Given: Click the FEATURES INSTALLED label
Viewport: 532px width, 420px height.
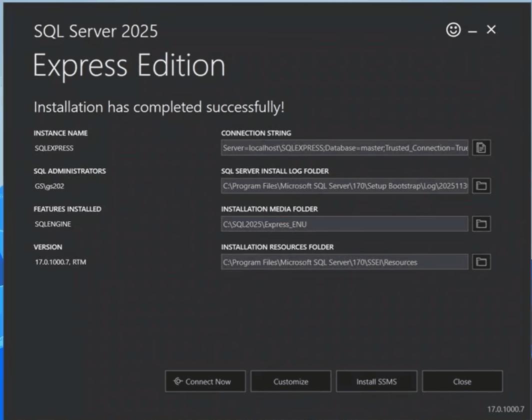Looking at the screenshot, I should (67, 209).
